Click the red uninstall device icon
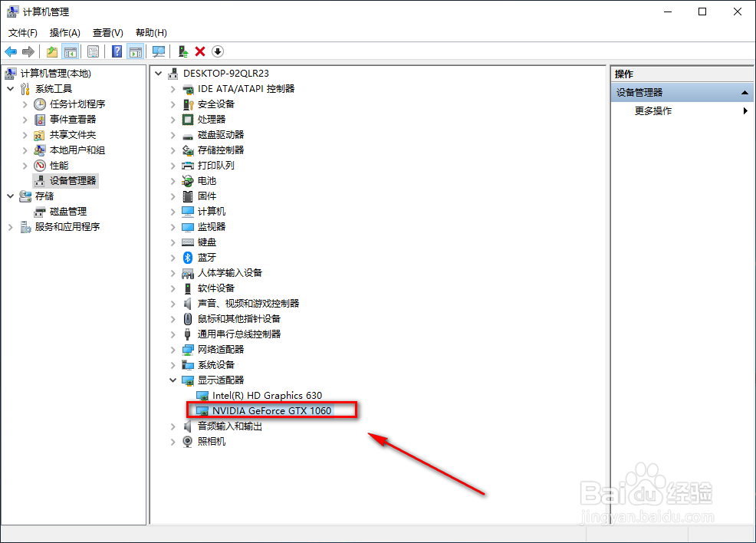The width and height of the screenshot is (756, 543). click(x=199, y=51)
